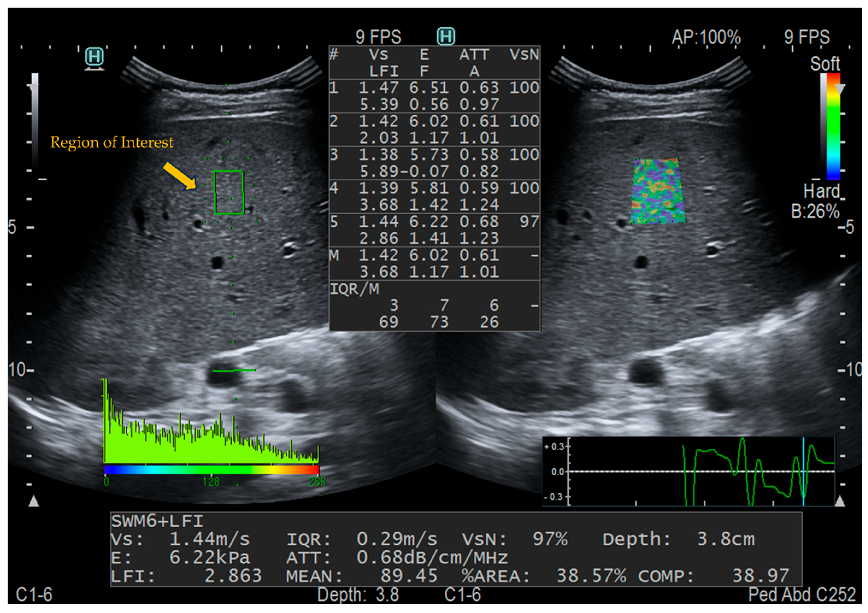The width and height of the screenshot is (868, 613).
Task: Click the triangle marker on the Soft/Hard color bar
Action: 839,89
